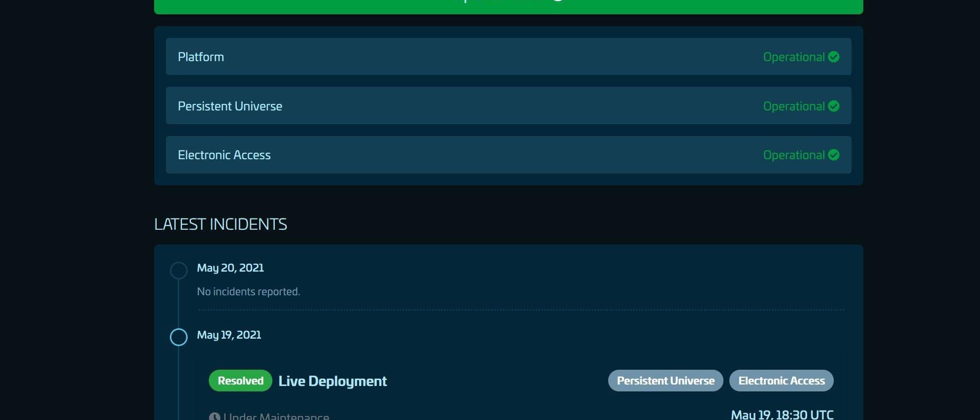
Task: Click the clock icon beside Under Maintenance
Action: (x=214, y=417)
